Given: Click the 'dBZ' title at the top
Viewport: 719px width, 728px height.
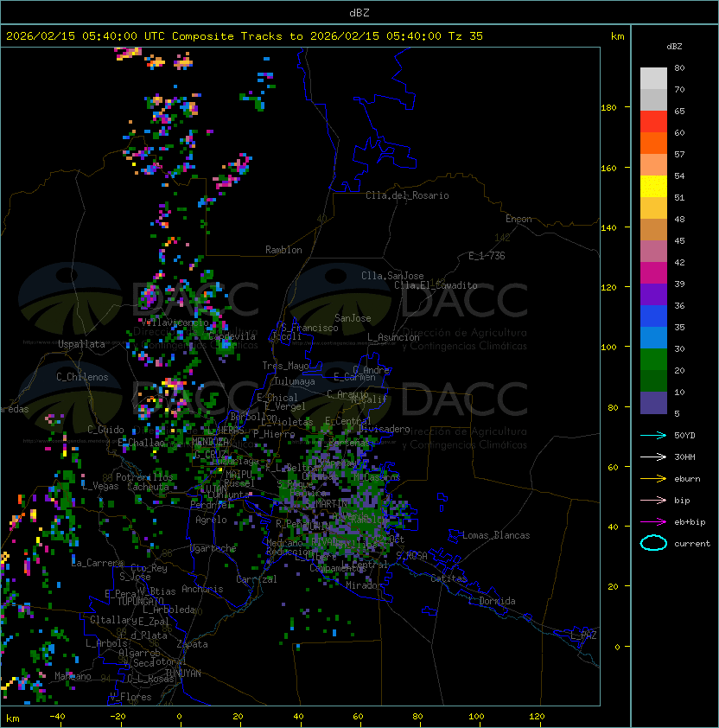Looking at the screenshot, I should coord(359,12).
